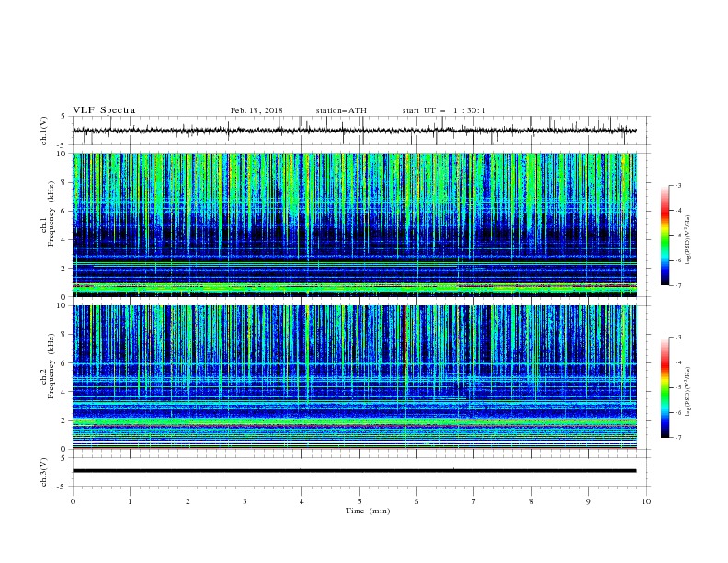Viewport: 728px width, 563px height.
Task: Click the "VLF Spectra" title text
Action: tap(104, 110)
